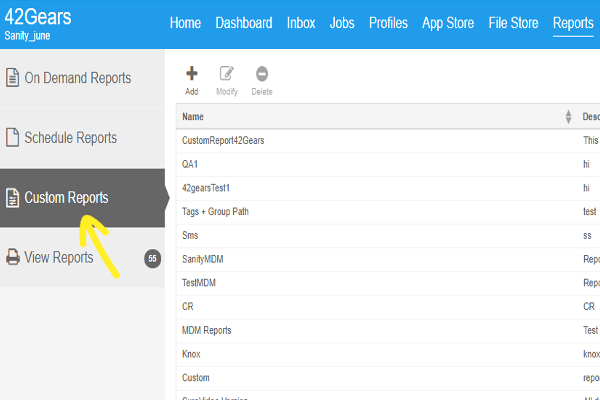Select the Custom report row
This screenshot has height=400, width=600.
point(388,378)
